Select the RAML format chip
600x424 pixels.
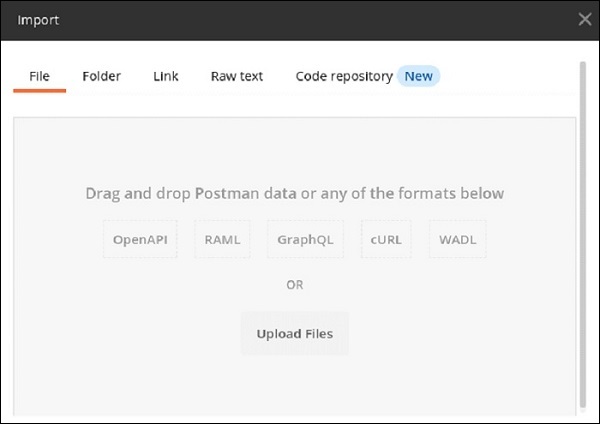tap(223, 240)
